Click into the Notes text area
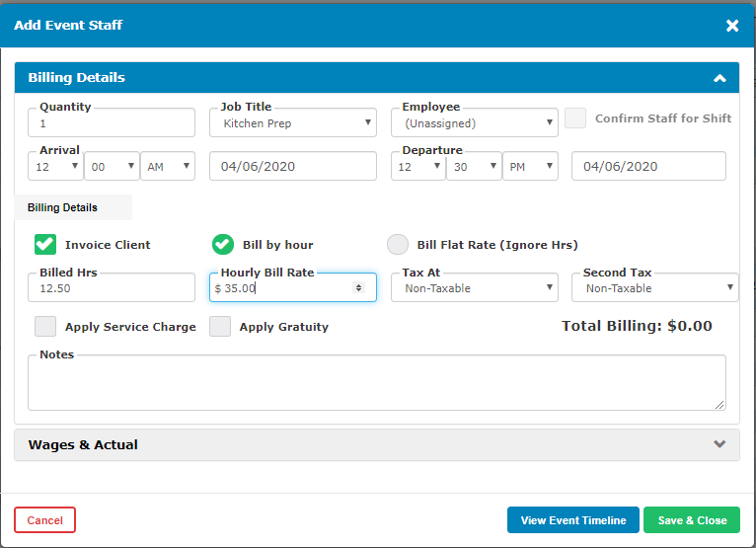This screenshot has height=548, width=756. pos(377,383)
